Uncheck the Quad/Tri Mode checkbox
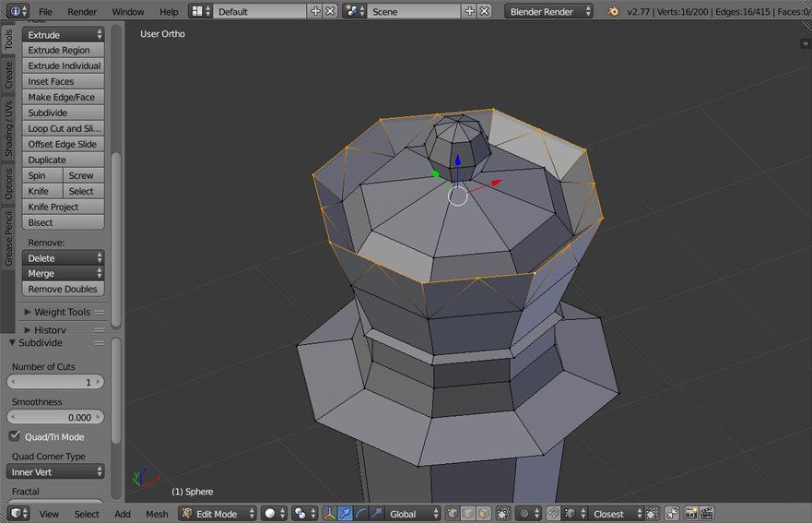The width and height of the screenshot is (812, 523). (x=15, y=436)
